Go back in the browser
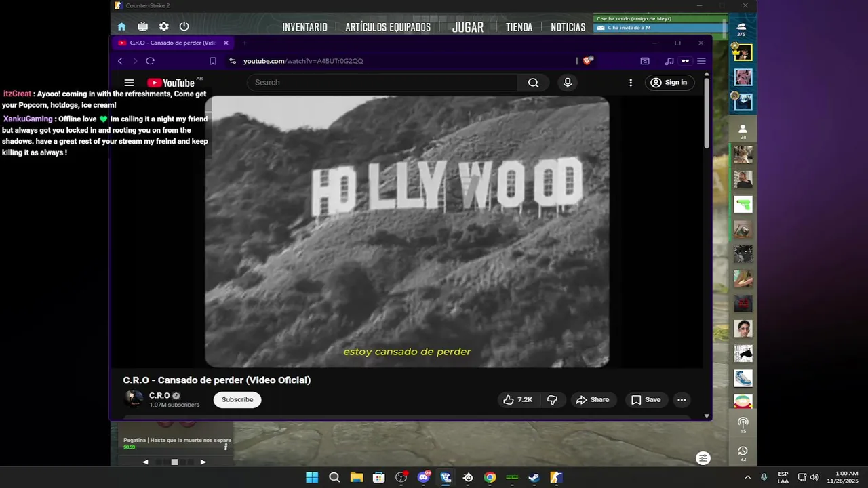 120,61
